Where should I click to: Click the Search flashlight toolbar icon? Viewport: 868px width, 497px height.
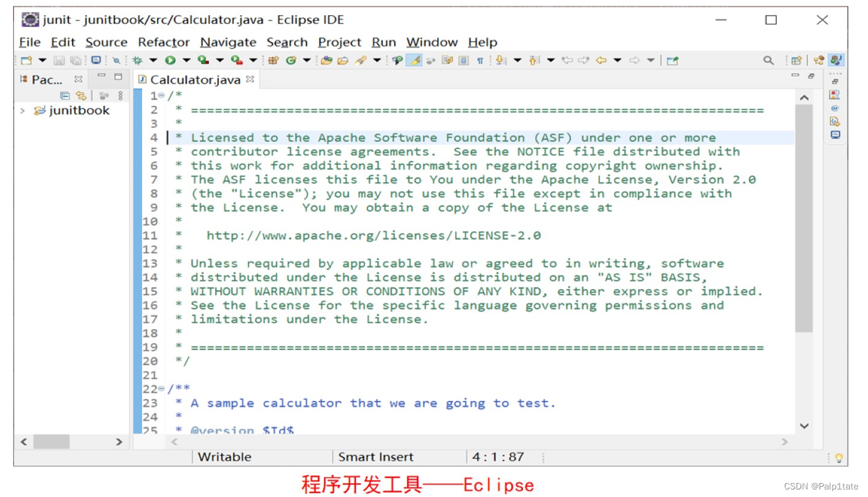pyautogui.click(x=360, y=61)
